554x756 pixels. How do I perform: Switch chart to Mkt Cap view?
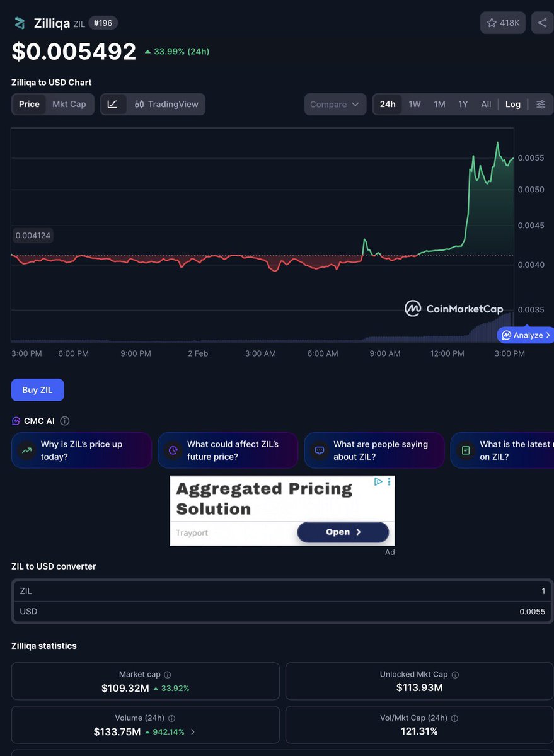click(x=69, y=104)
